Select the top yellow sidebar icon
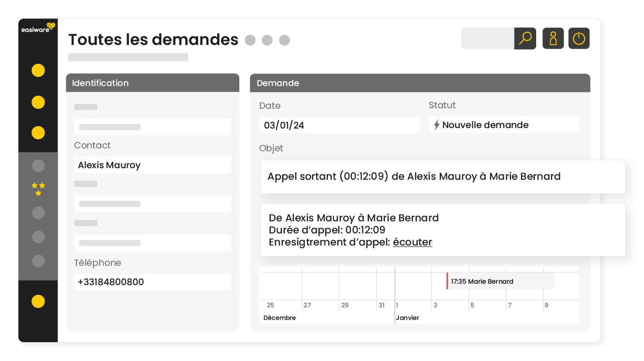The image size is (644, 361). tap(38, 71)
